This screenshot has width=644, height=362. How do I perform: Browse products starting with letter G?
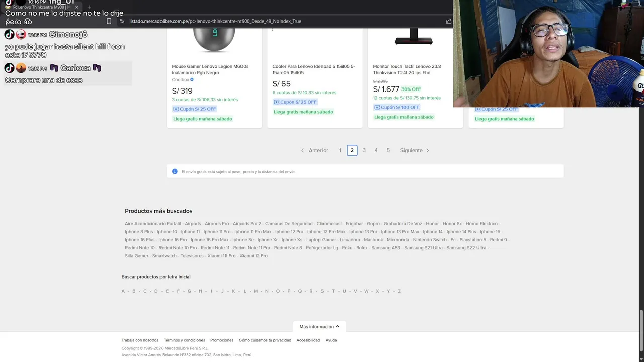click(x=189, y=291)
